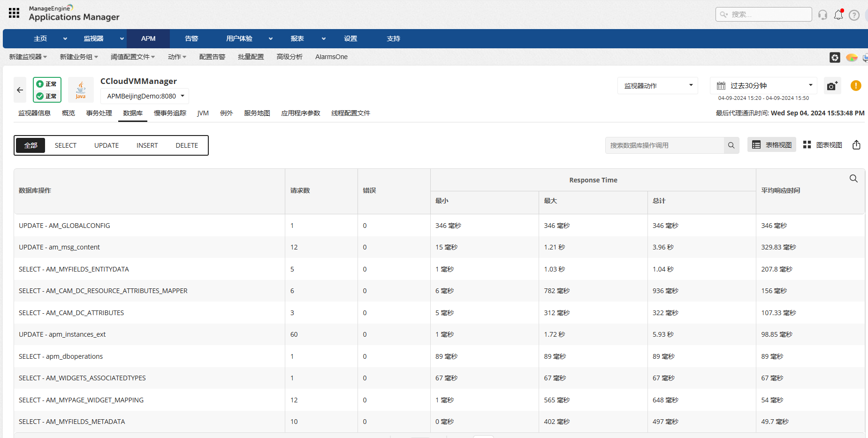Expand the APMBeijingDemo:8080 instance dropdown
The height and width of the screenshot is (438, 868).
coord(145,96)
